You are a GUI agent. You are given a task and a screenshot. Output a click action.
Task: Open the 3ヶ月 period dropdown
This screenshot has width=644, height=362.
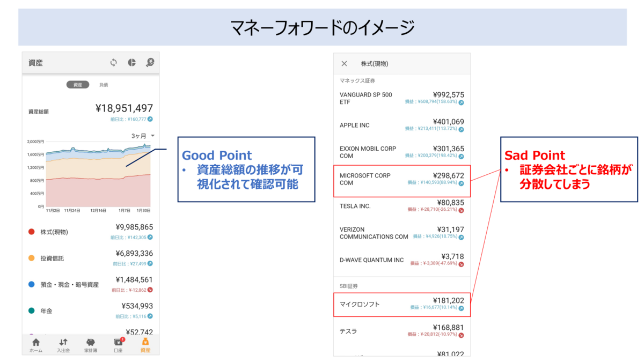143,136
